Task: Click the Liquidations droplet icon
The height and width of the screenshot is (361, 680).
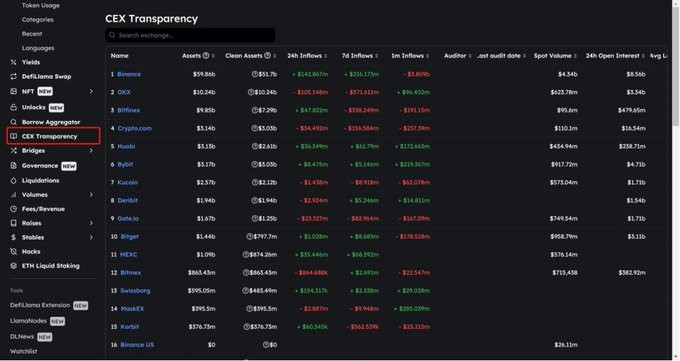Action: tap(13, 180)
